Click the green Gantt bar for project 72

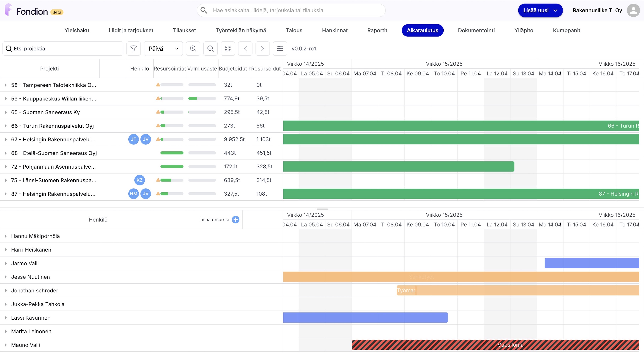click(398, 166)
